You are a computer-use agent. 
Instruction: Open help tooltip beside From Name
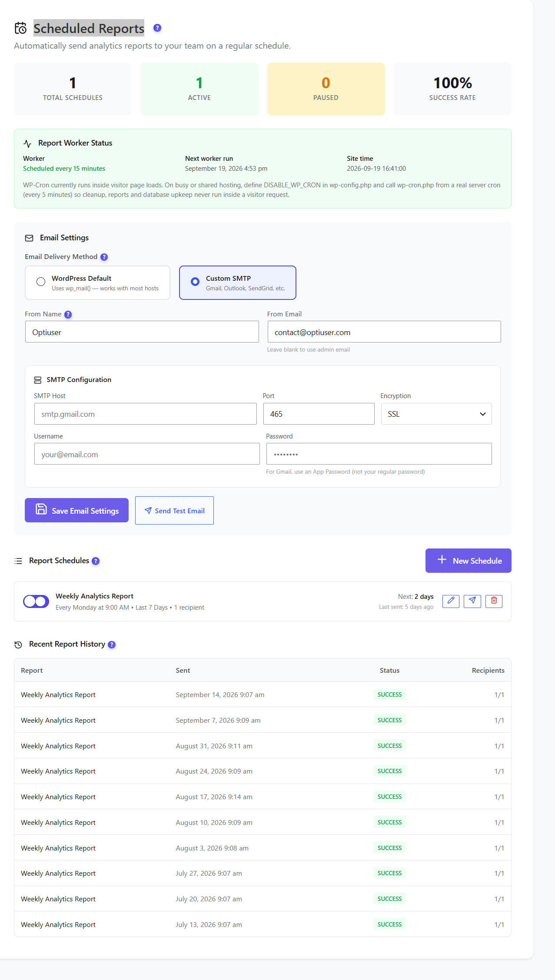(68, 315)
